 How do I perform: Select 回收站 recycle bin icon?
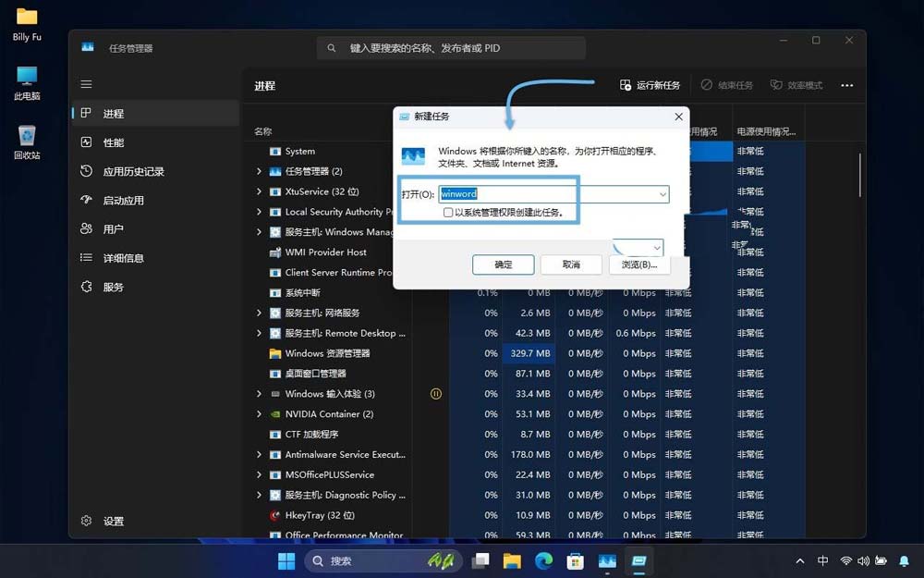27,142
